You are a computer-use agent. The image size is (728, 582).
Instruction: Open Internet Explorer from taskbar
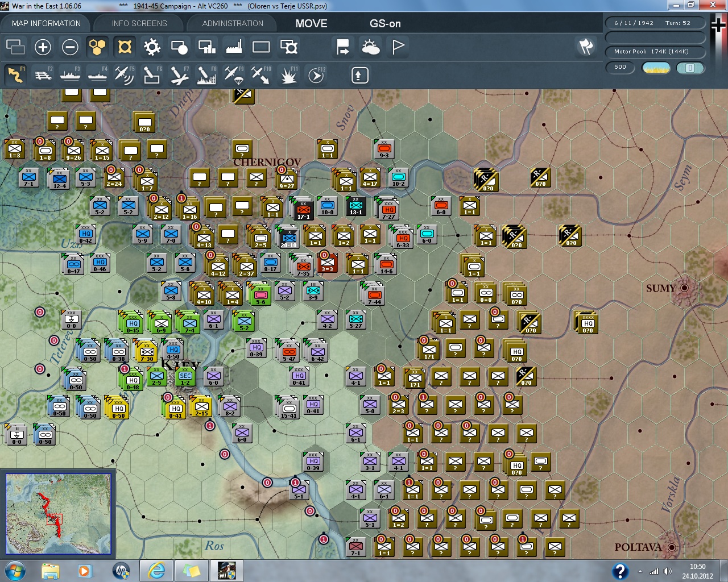tap(156, 570)
